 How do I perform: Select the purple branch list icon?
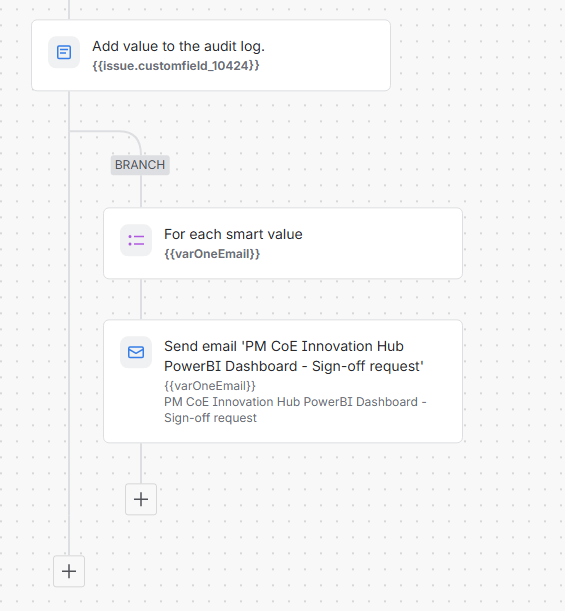tap(136, 240)
